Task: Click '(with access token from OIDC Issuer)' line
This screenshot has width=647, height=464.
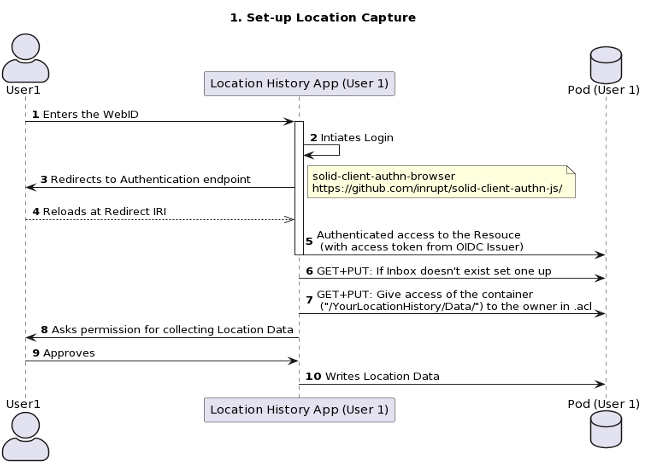Action: click(422, 247)
